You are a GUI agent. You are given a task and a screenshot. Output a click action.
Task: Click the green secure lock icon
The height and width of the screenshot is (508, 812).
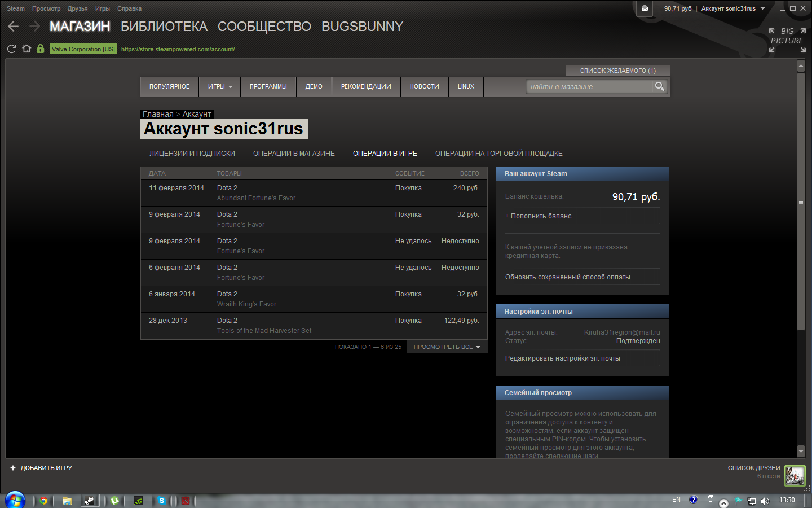(40, 49)
